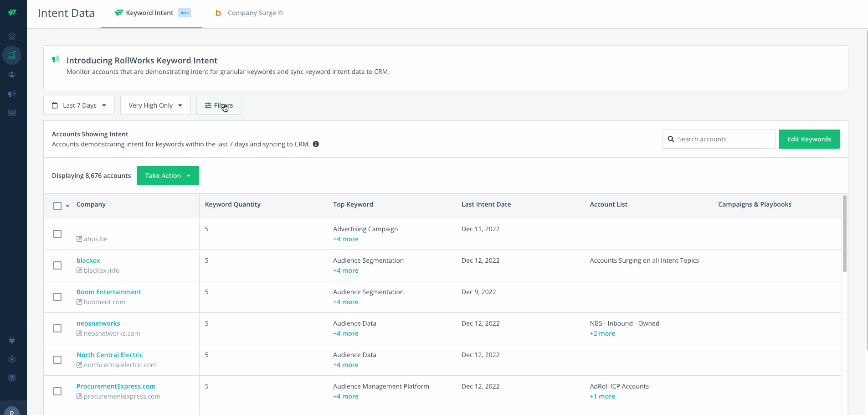This screenshot has width=868, height=415.
Task: Open external link icon for blackox.info
Action: pos(79,270)
